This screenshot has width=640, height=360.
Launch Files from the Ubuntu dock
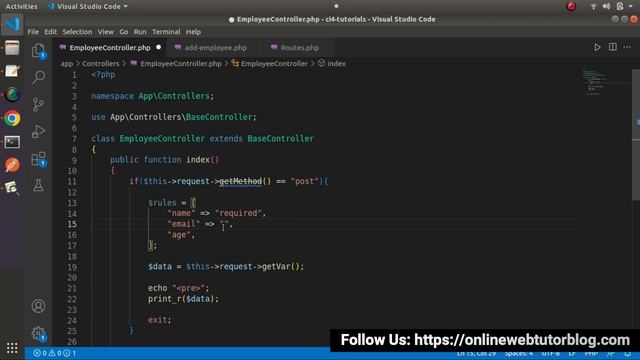pyautogui.click(x=12, y=48)
